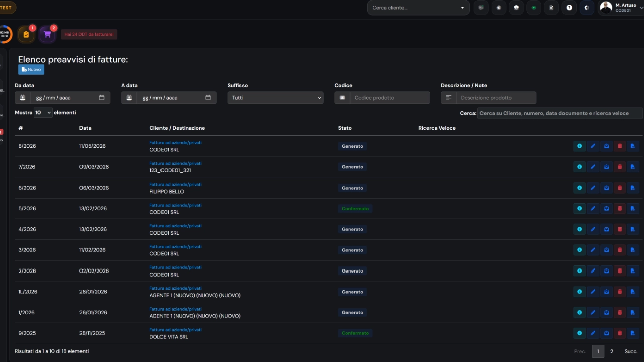Image resolution: width=644 pixels, height=362 pixels.
Task: Sort table by Data column header
Action: click(x=85, y=128)
